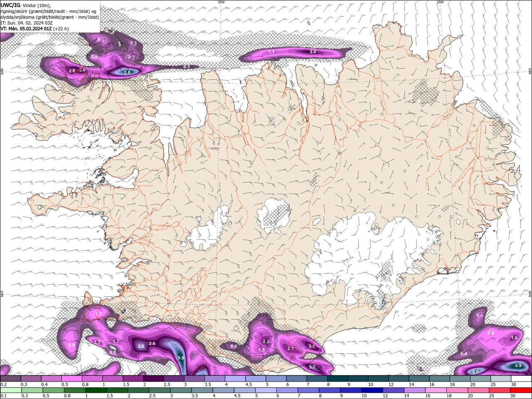
Task: Click dark blue rain swatch between 10 and 12
Action: 372,390
